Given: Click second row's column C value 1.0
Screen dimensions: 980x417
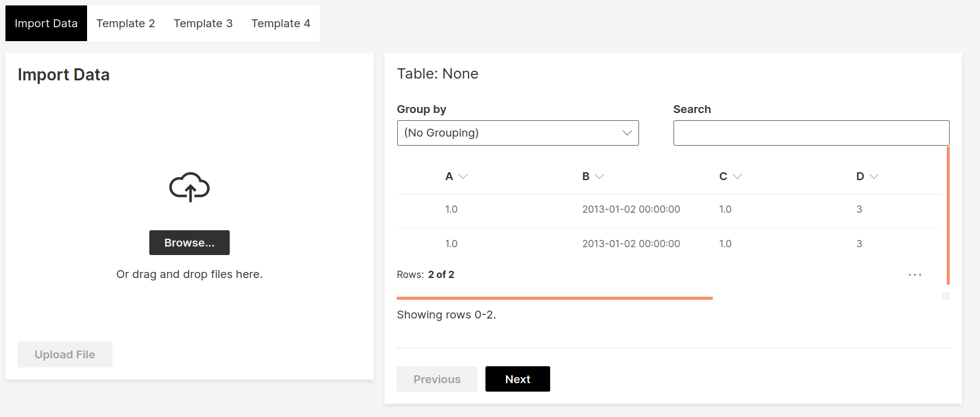Looking at the screenshot, I should [725, 244].
